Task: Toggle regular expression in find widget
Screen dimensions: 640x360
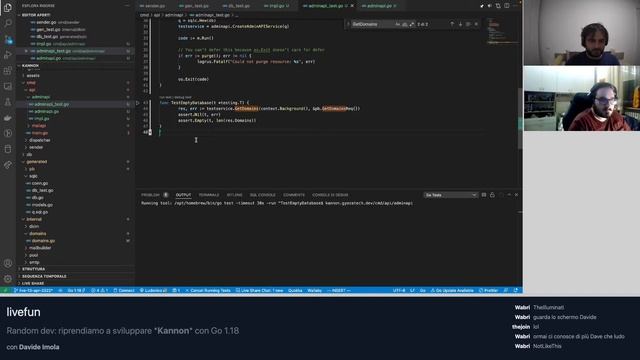Action: point(411,24)
